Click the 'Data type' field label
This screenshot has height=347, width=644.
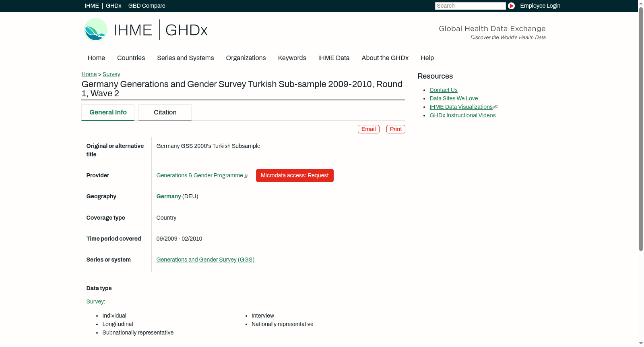click(x=99, y=288)
